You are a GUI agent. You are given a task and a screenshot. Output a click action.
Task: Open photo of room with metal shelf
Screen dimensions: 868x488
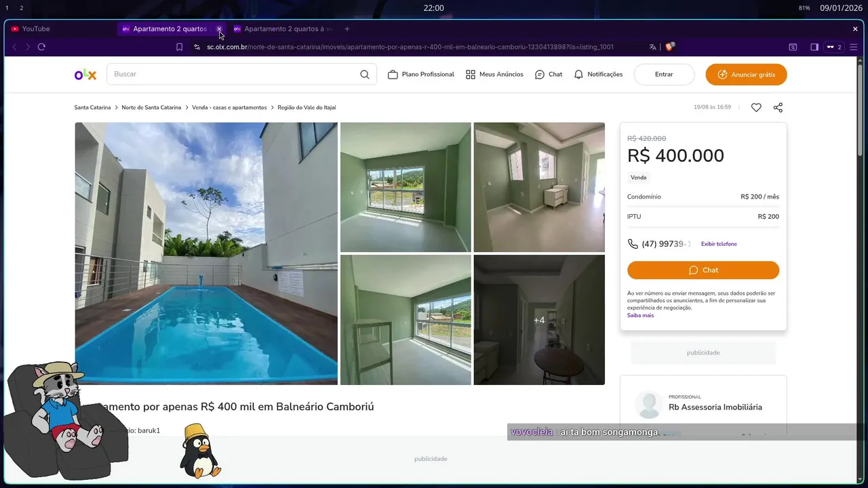tap(406, 320)
